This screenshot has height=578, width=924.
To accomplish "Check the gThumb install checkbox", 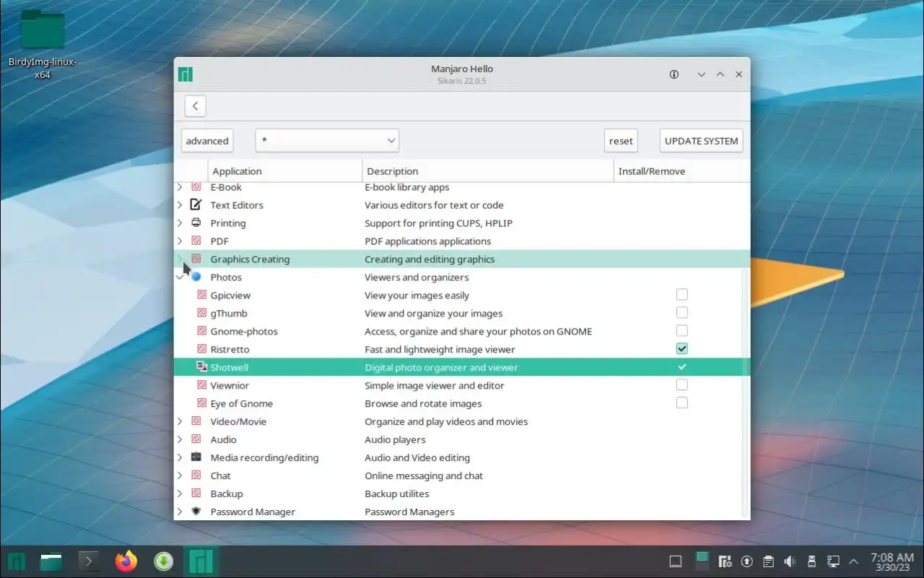I will (x=681, y=312).
